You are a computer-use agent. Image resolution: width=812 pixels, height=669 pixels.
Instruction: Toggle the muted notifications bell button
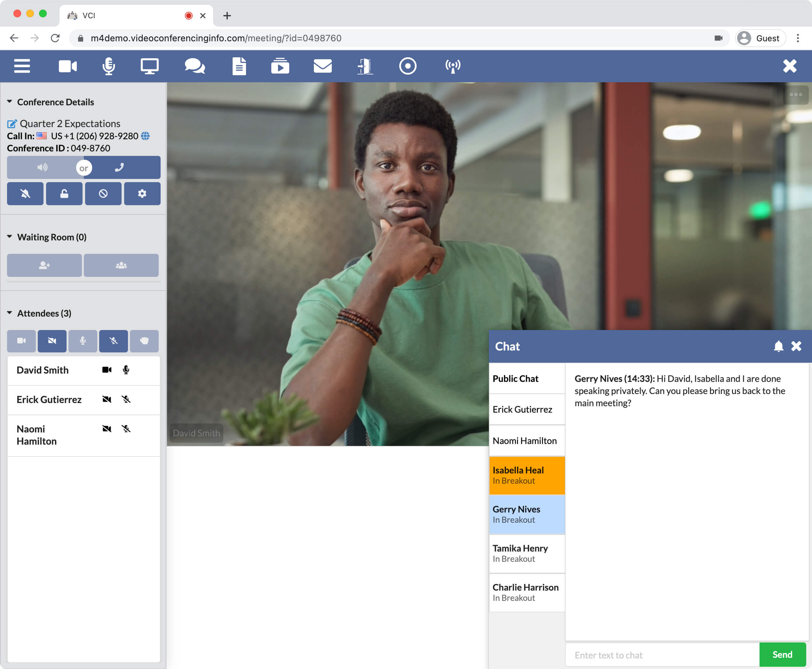[x=25, y=193]
